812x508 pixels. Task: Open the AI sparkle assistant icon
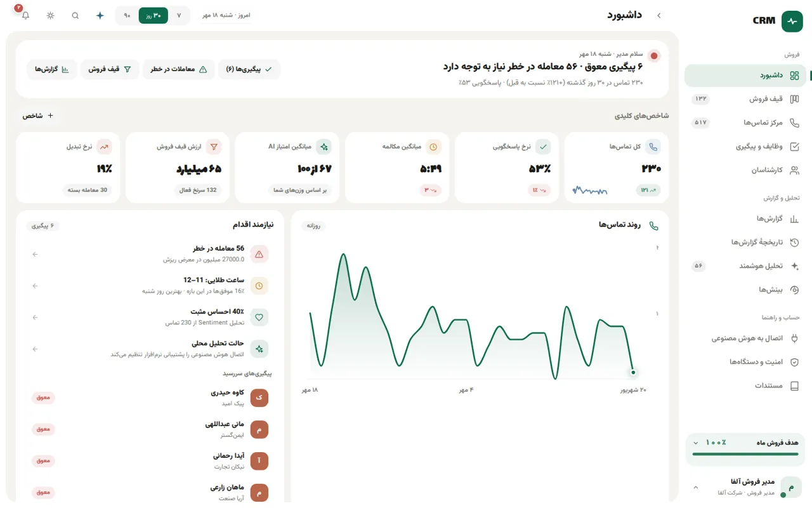point(100,15)
